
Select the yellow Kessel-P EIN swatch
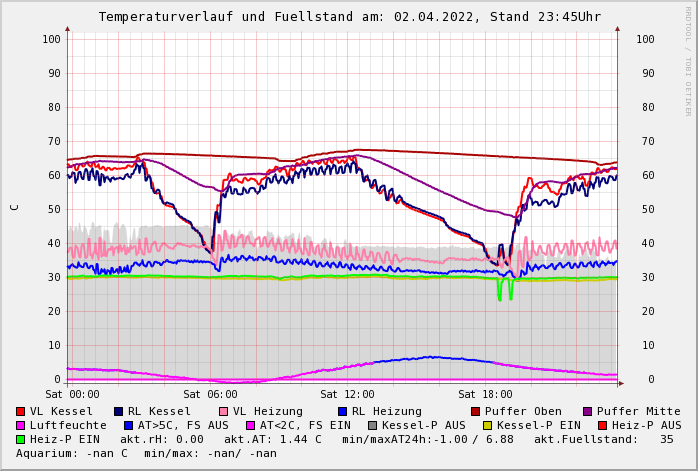coord(487,426)
